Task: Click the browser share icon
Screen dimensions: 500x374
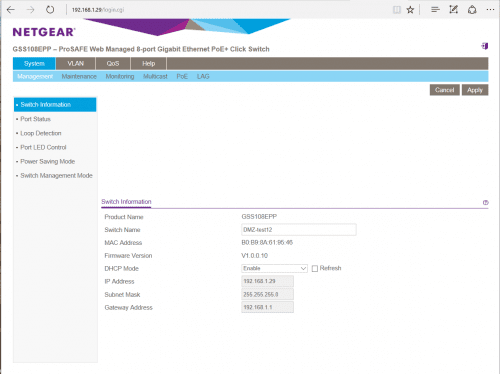Action: [x=472, y=10]
